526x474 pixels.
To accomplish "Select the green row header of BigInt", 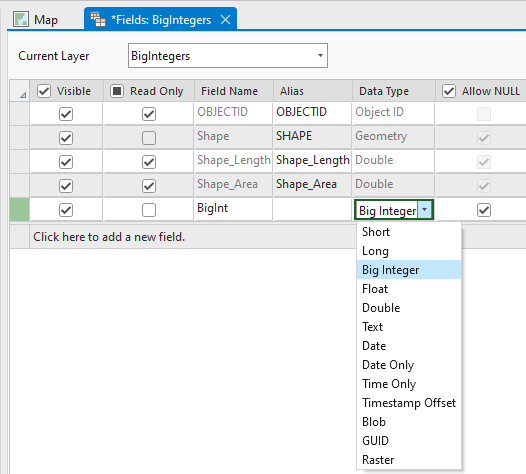I will [x=19, y=210].
